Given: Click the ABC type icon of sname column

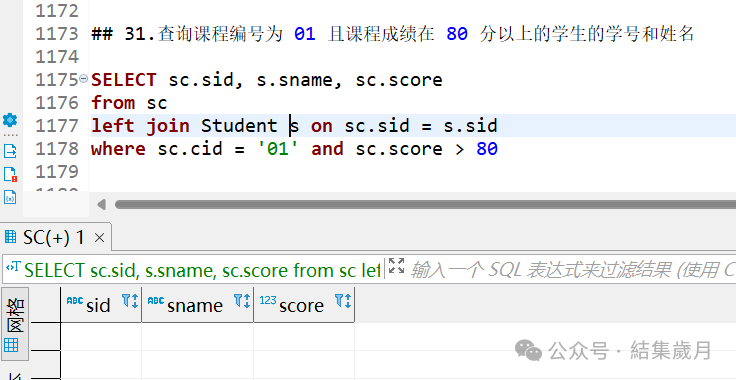Looking at the screenshot, I should (x=156, y=301).
